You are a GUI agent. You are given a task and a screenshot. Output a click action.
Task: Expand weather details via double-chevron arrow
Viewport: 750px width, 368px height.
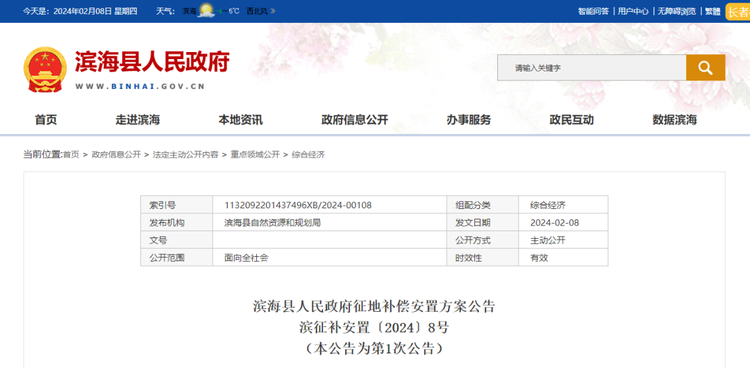click(272, 11)
